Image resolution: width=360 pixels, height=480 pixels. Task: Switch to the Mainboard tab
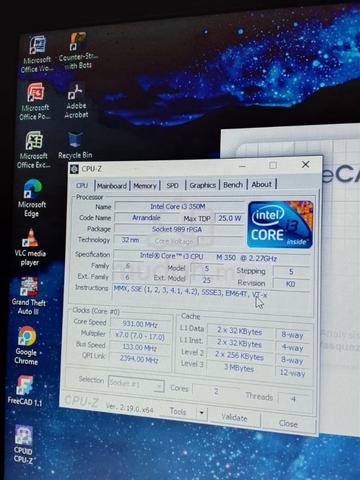[x=112, y=186]
